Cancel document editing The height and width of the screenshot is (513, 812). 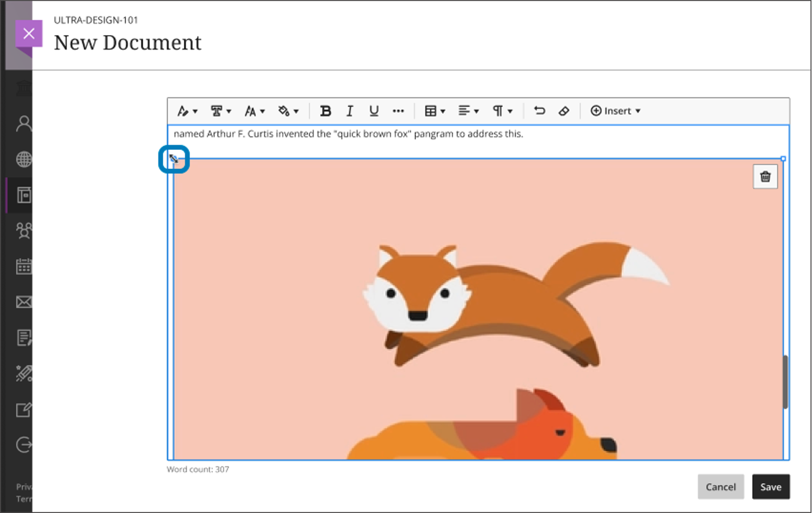(720, 487)
